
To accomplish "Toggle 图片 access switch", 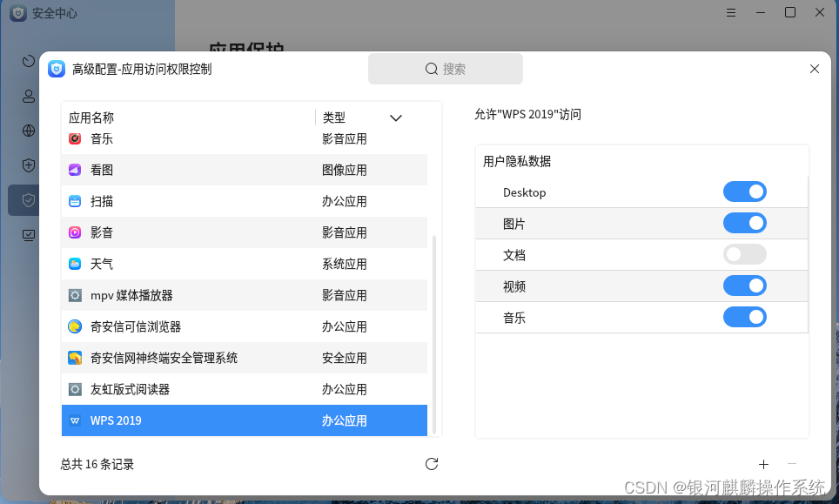I will [745, 223].
